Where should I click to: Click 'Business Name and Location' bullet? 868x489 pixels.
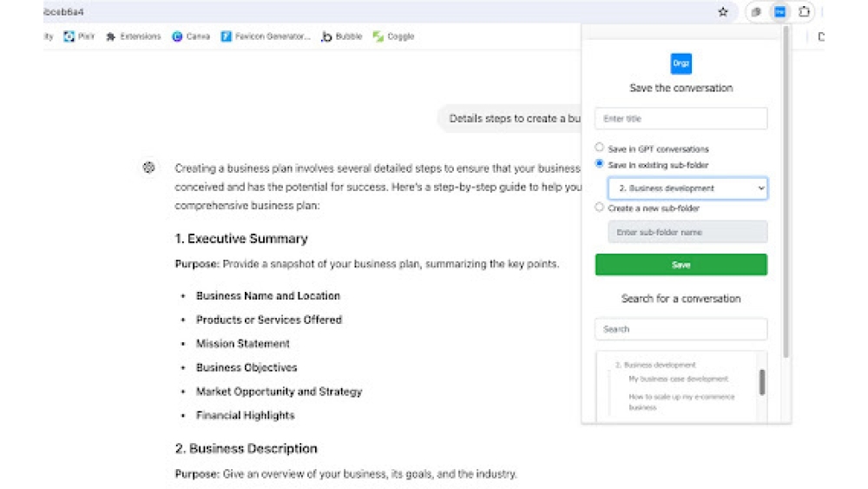click(268, 295)
